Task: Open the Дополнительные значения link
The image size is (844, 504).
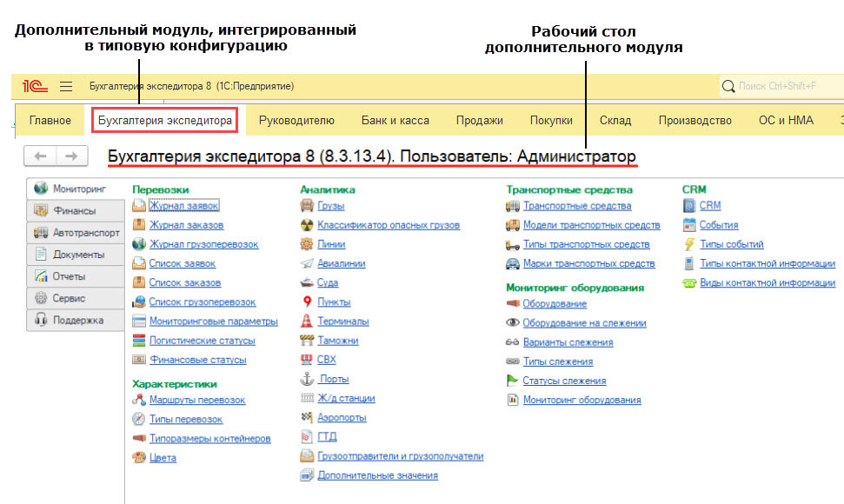Action: (377, 475)
